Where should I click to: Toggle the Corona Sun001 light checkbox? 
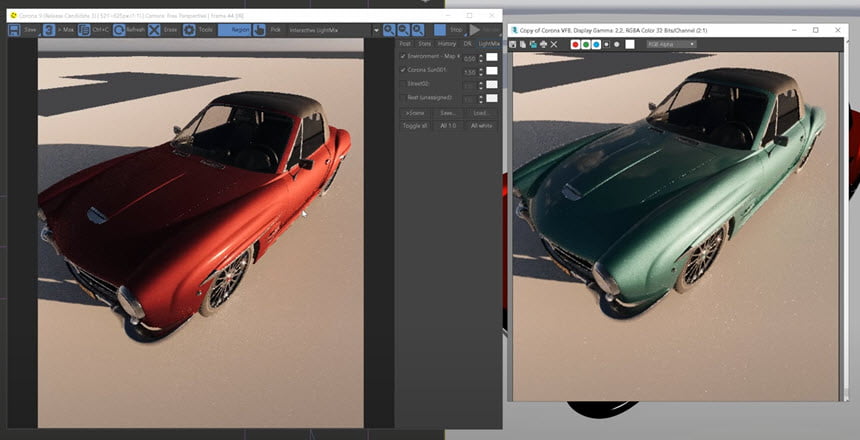(403, 70)
